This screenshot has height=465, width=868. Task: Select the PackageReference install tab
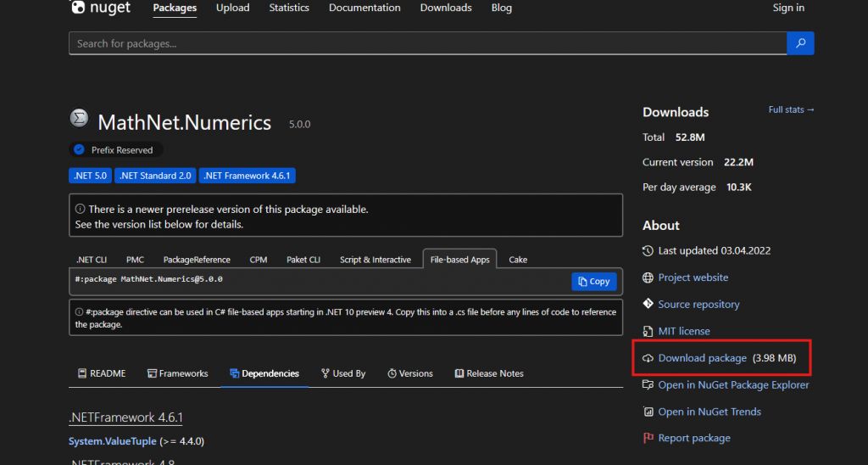pyautogui.click(x=197, y=260)
